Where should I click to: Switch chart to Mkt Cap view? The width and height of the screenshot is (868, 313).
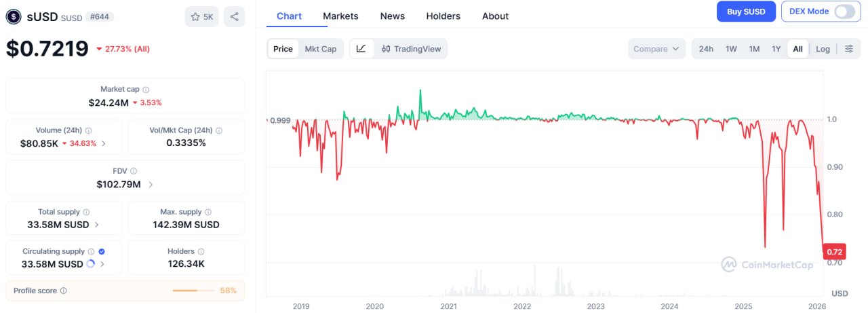click(320, 49)
